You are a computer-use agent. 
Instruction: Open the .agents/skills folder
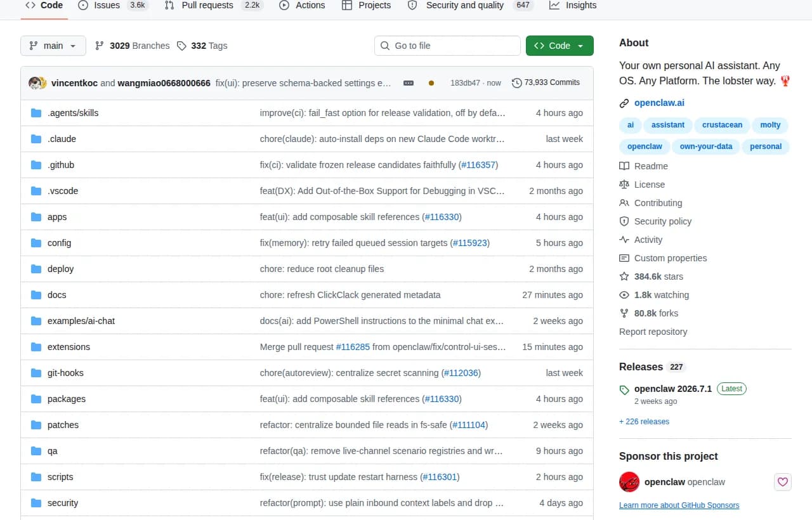pyautogui.click(x=73, y=113)
